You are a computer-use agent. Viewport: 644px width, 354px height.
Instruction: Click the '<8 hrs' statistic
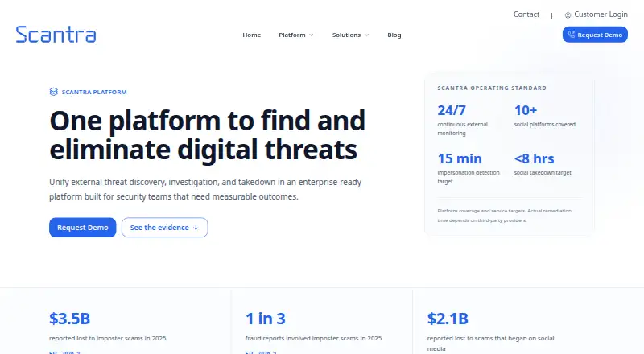[534, 158]
